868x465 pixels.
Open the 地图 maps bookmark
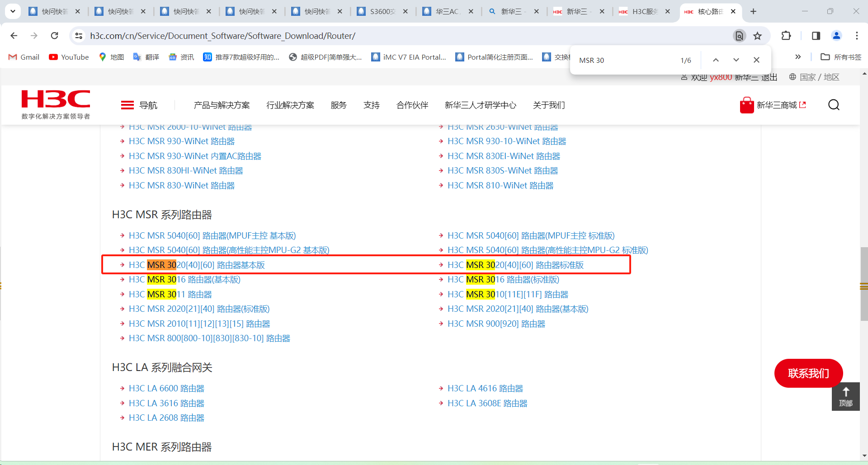(x=111, y=57)
